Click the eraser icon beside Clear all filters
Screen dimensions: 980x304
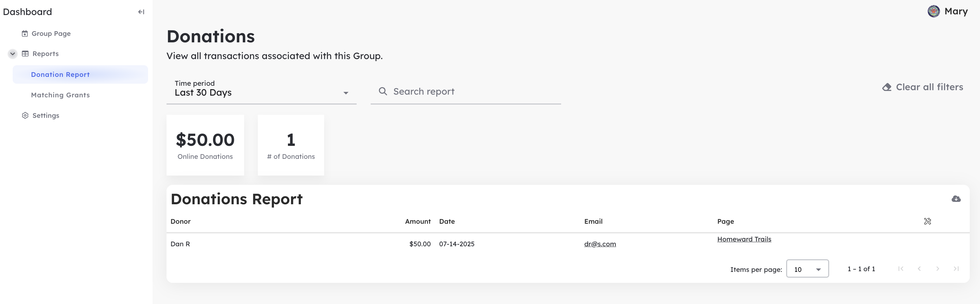[x=887, y=87]
